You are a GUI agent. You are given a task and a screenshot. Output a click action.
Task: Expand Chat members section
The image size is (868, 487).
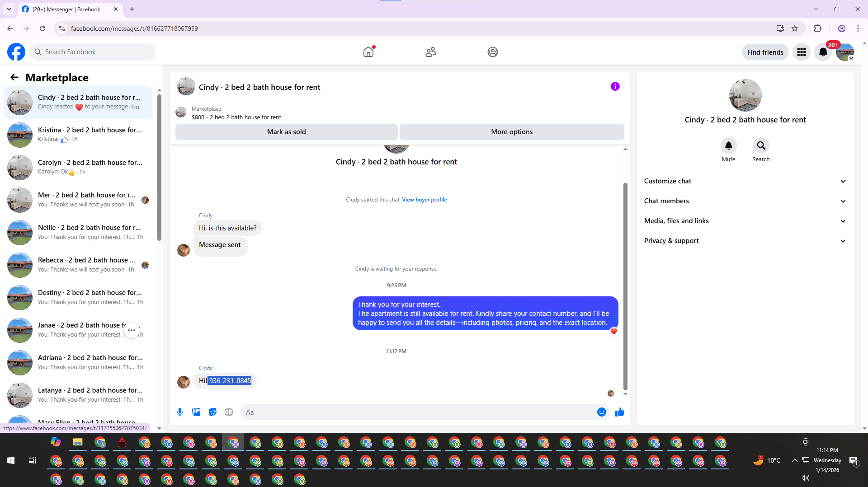coord(745,201)
